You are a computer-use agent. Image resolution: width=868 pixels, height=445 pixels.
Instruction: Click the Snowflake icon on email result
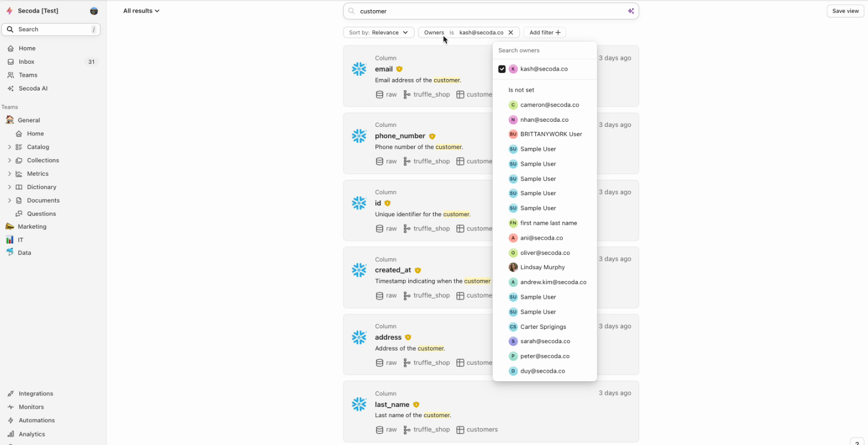(359, 69)
